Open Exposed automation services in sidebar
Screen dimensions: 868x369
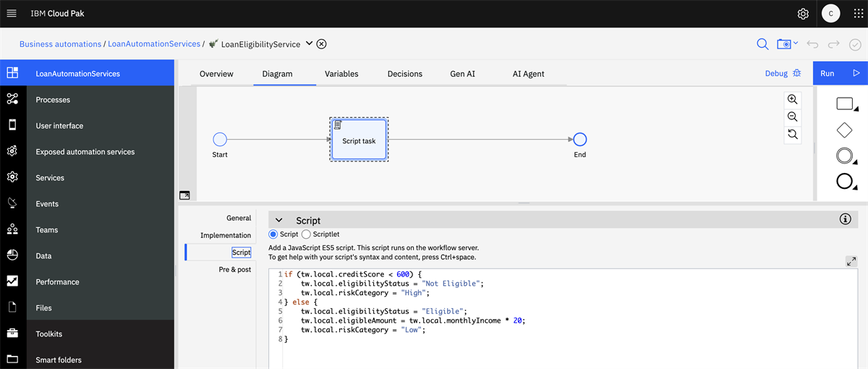[x=101, y=152]
